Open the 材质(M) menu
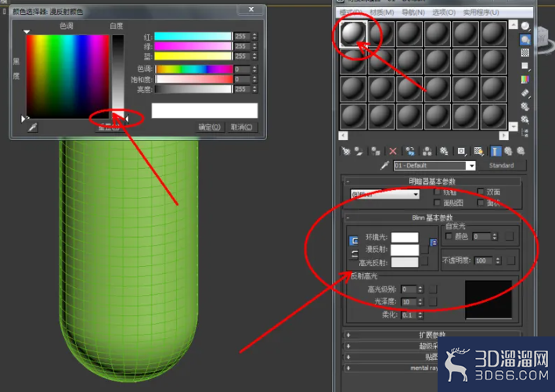Image resolution: width=555 pixels, height=392 pixels. (381, 13)
